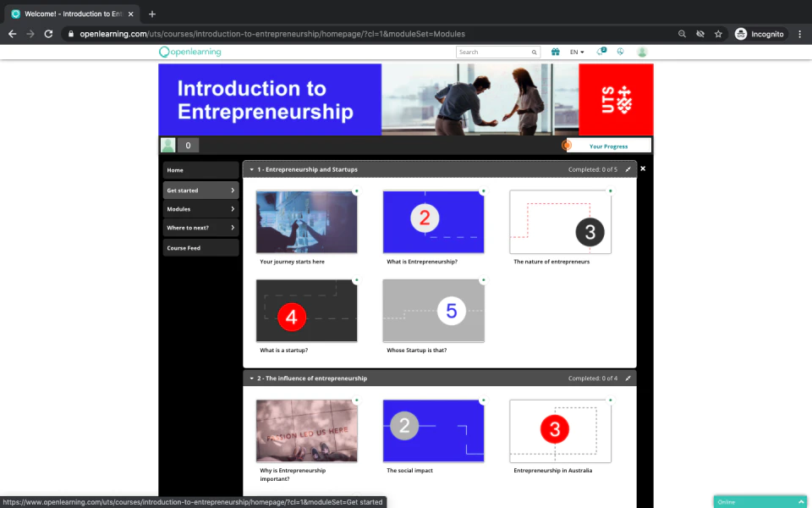Toggle completion dot on Your journey starts here
Viewport: 812px width, 508px height.
356,191
